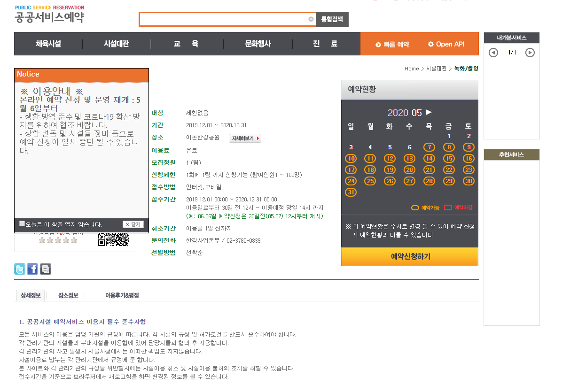Select May 16 in the calendar

point(468,159)
